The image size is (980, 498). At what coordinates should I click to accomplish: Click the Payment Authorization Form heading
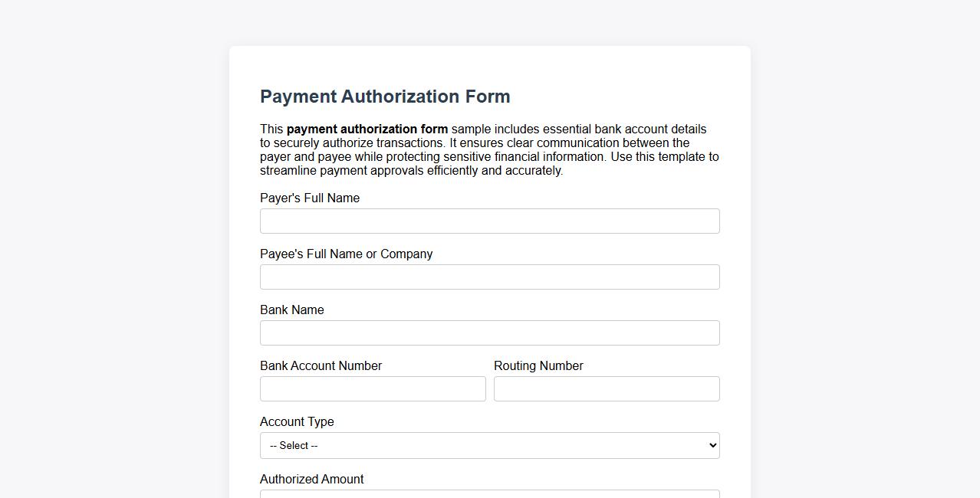[385, 97]
